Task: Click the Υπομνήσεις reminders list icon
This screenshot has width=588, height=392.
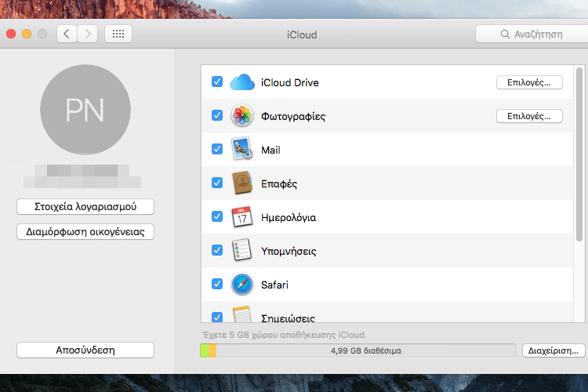Action: point(242,250)
